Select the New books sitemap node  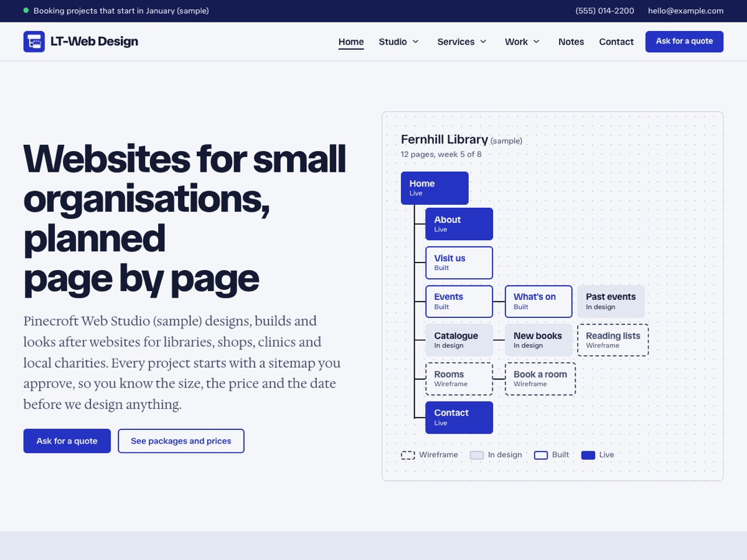tap(538, 340)
